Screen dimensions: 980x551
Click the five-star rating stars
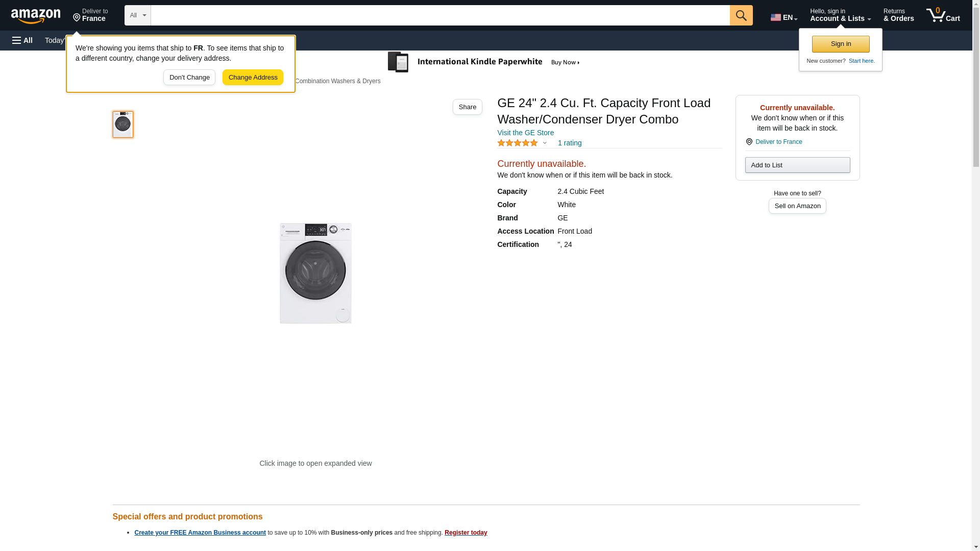[518, 143]
